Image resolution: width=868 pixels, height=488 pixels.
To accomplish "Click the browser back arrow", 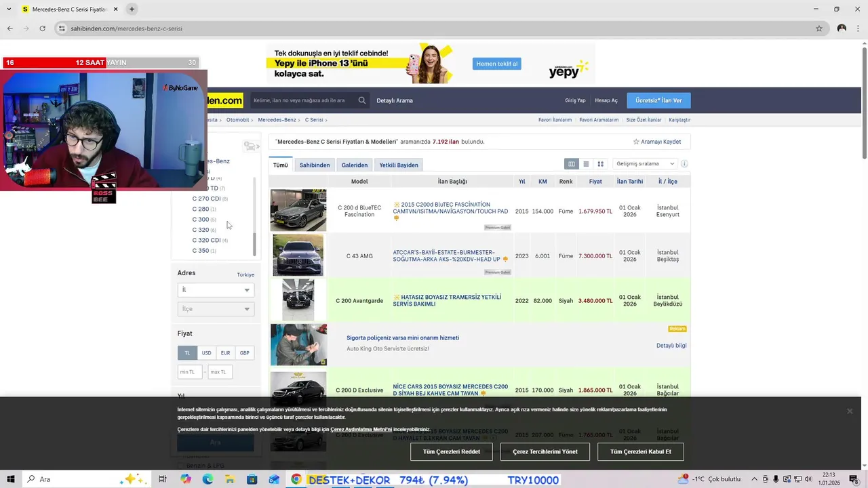I will pyautogui.click(x=9, y=28).
